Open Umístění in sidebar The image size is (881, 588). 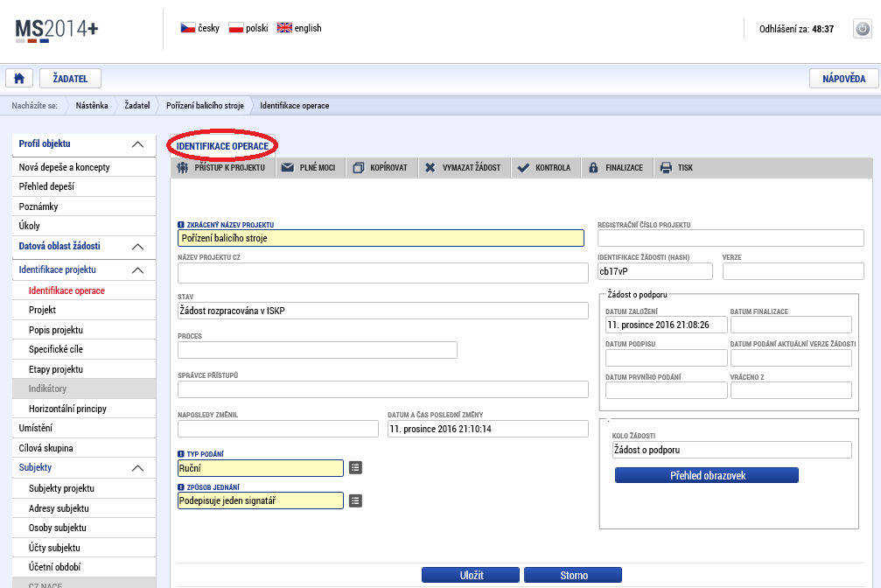(84, 429)
